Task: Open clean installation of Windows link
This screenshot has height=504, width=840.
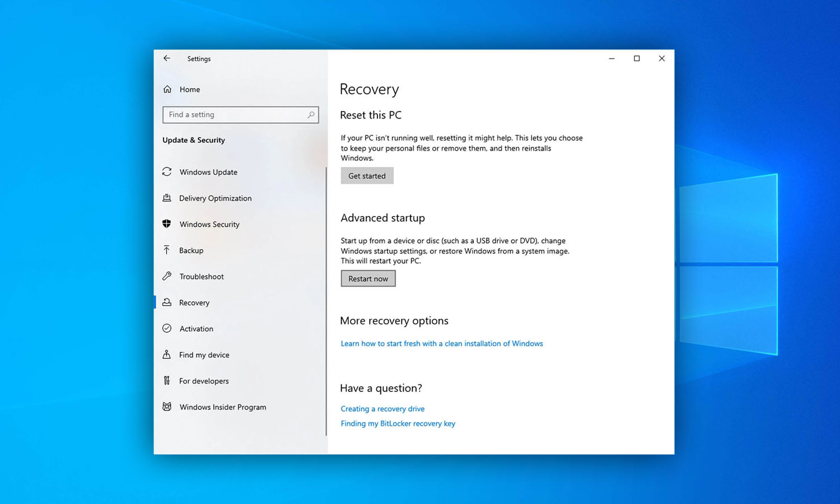Action: 442,343
